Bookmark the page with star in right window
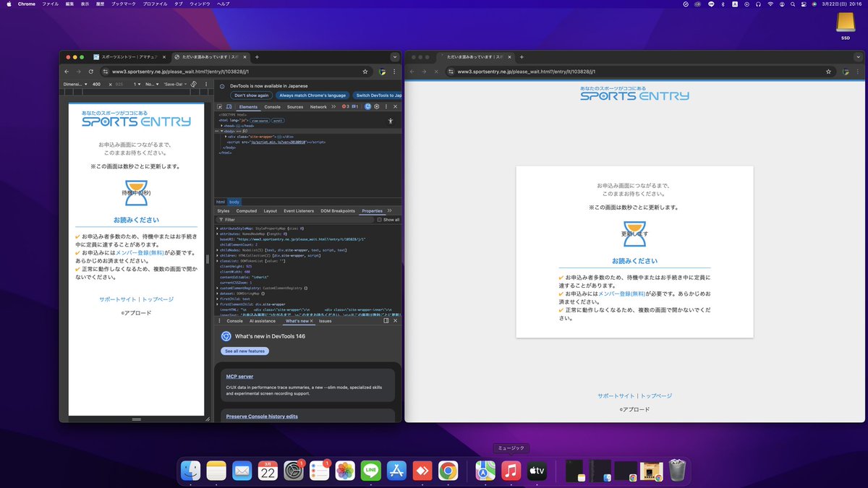Viewport: 868px width, 488px height. pyautogui.click(x=829, y=72)
